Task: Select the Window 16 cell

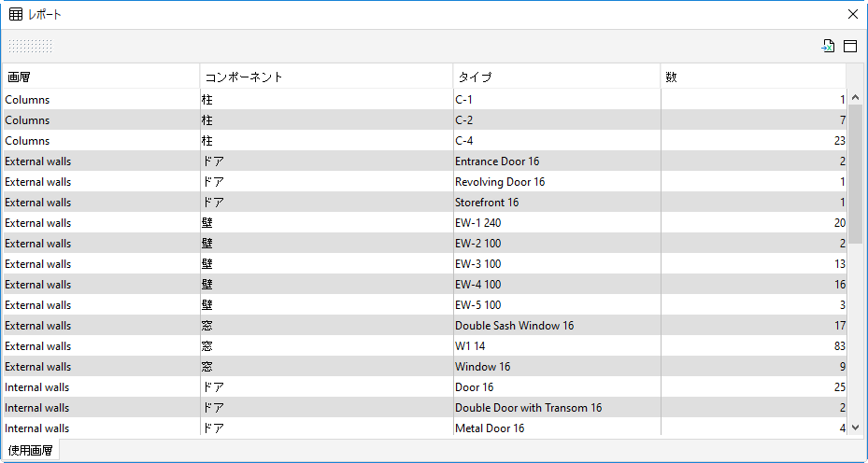Action: point(557,366)
